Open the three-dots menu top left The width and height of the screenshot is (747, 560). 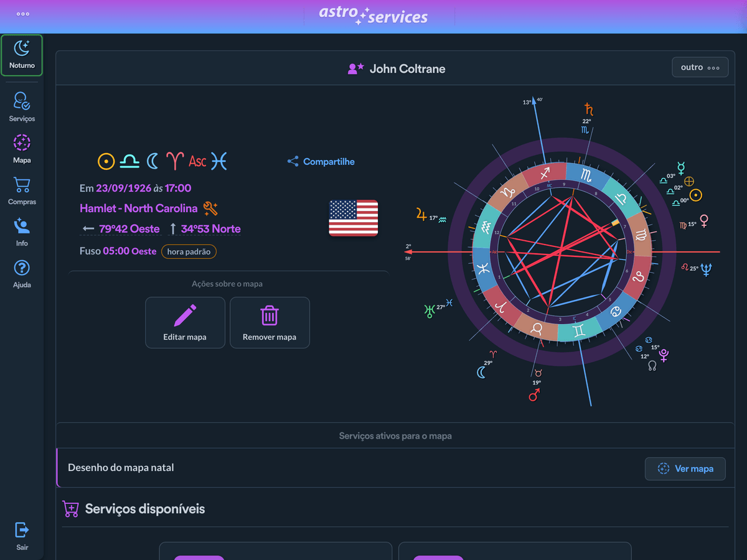22,12
